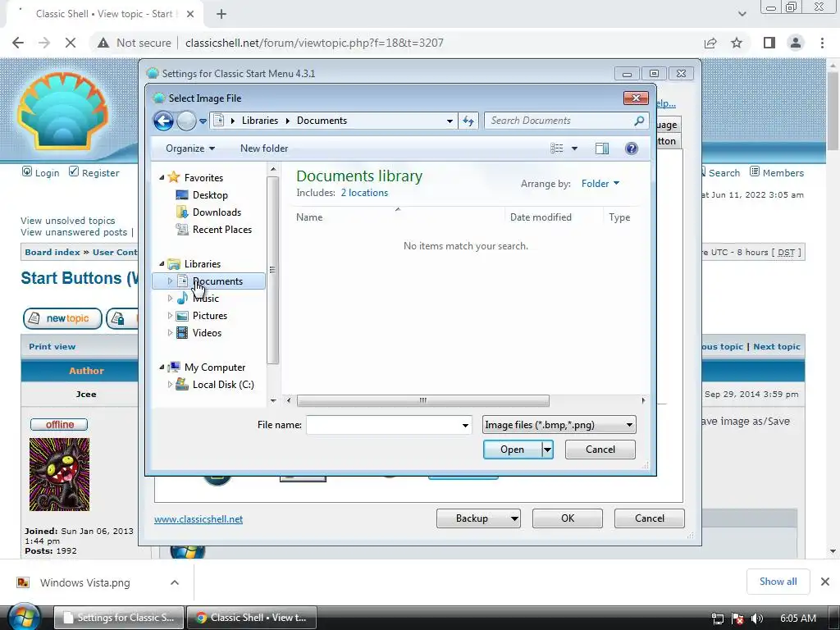840x630 pixels.
Task: Open the Arrange by Folder dropdown
Action: [600, 184]
